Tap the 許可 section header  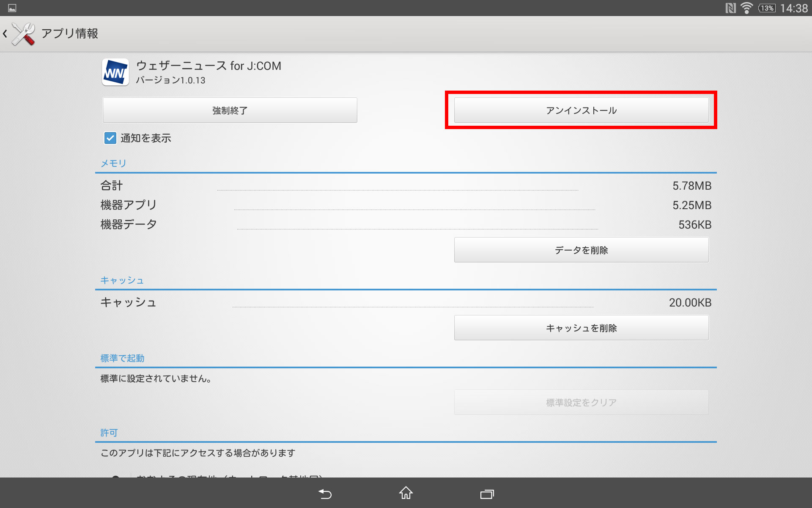pyautogui.click(x=109, y=433)
